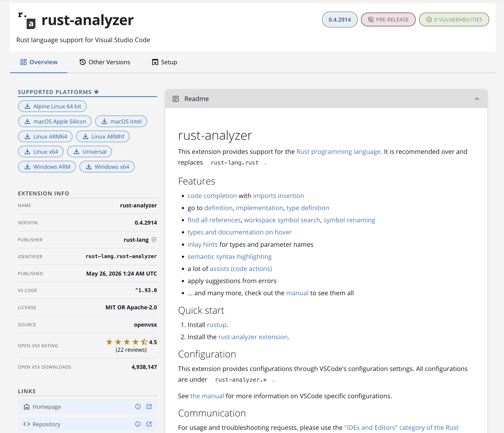Open types and documentation on hover link
Screen dimensions: 504x433
click(x=239, y=232)
